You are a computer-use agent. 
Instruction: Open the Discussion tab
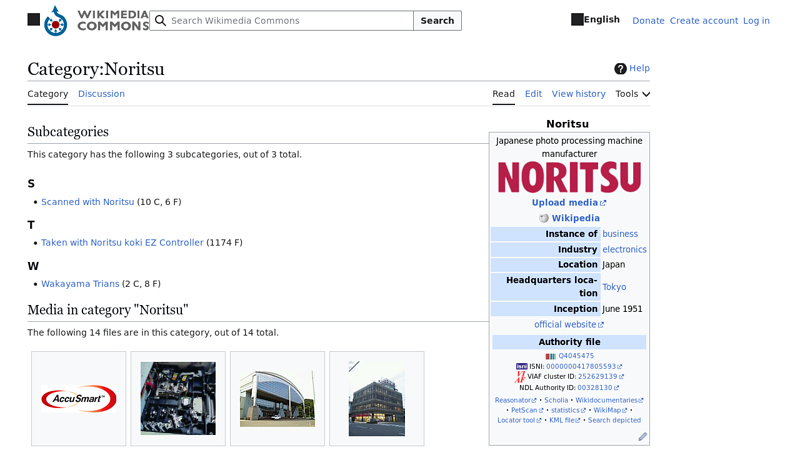(x=101, y=94)
